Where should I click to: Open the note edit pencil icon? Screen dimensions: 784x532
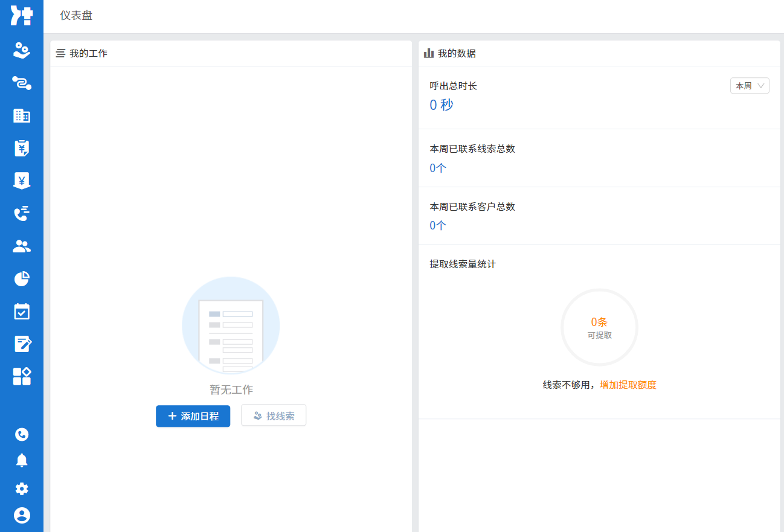point(22,344)
